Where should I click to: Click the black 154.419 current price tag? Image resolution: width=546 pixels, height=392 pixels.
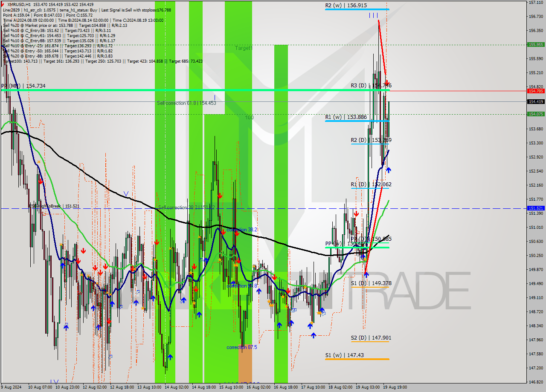coord(535,101)
